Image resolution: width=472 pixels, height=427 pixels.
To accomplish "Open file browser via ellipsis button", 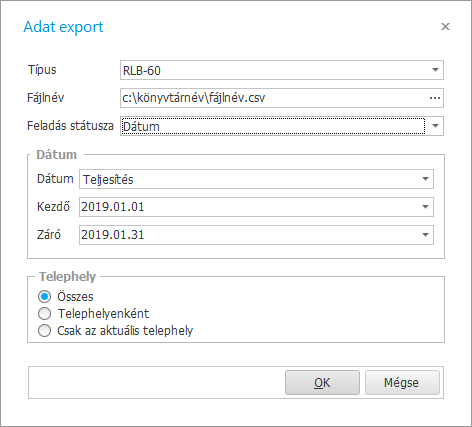I will (435, 98).
